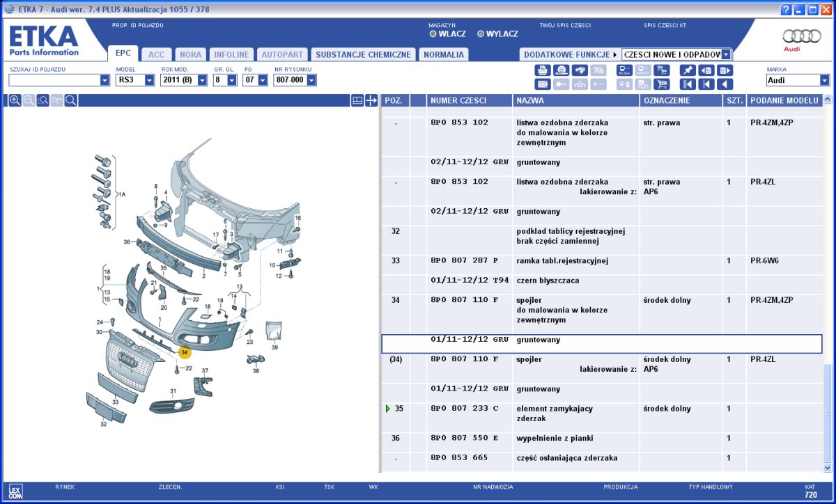Image resolution: width=836 pixels, height=504 pixels.
Task: Click the table list view icon
Action: click(543, 84)
